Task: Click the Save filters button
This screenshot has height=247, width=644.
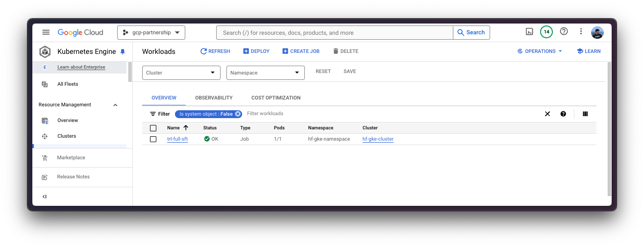Action: [x=350, y=72]
